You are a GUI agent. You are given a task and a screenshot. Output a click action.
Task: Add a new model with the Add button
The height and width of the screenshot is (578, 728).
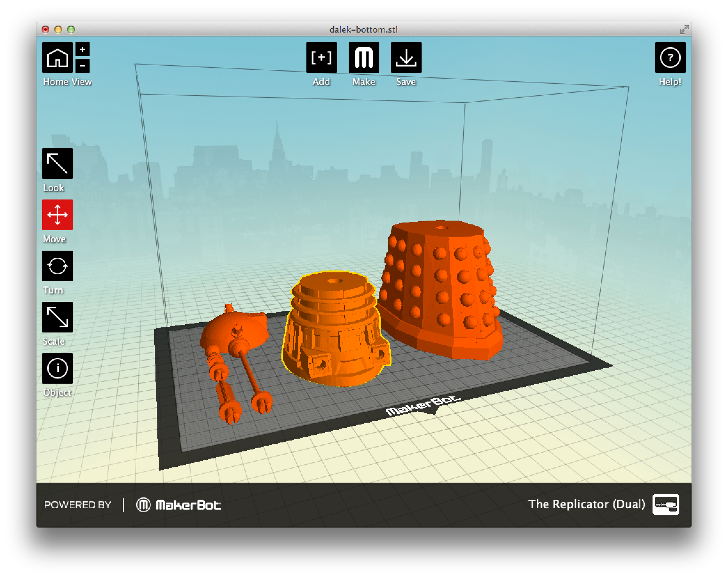tap(321, 57)
